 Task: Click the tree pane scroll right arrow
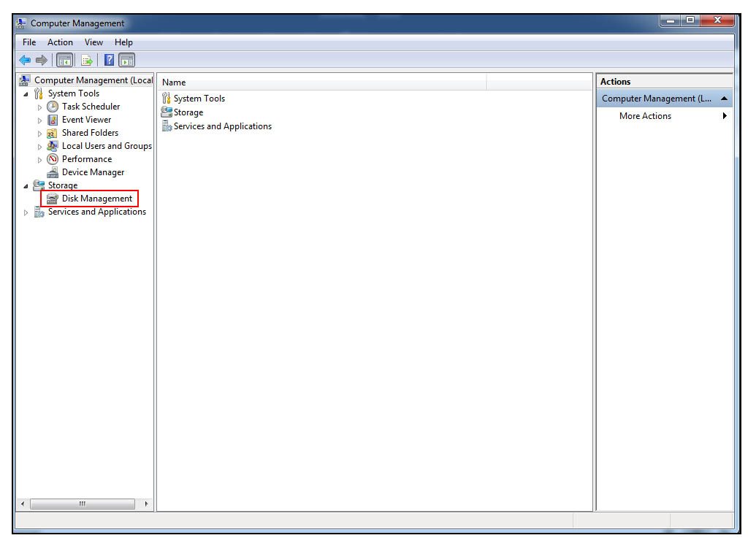[146, 504]
